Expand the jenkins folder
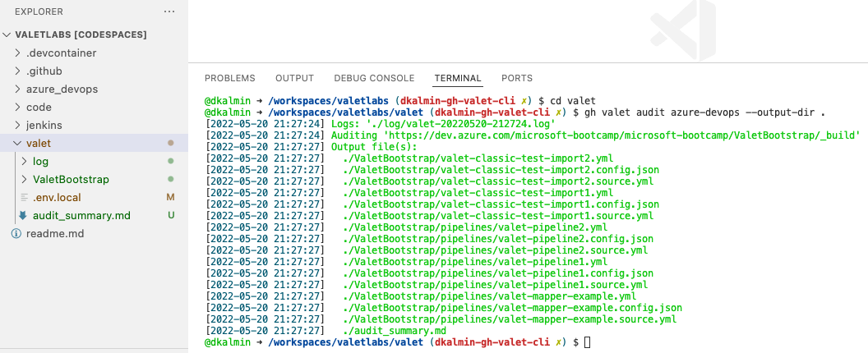Image resolution: width=868 pixels, height=353 pixels. (x=18, y=125)
